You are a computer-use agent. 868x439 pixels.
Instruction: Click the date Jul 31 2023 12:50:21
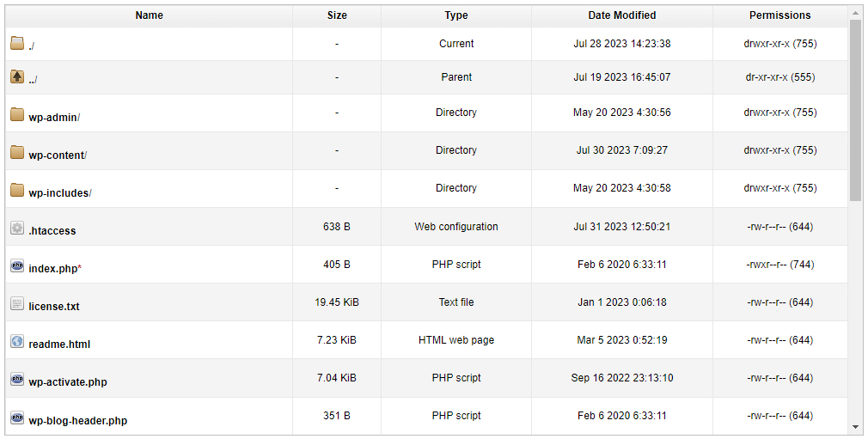621,227
